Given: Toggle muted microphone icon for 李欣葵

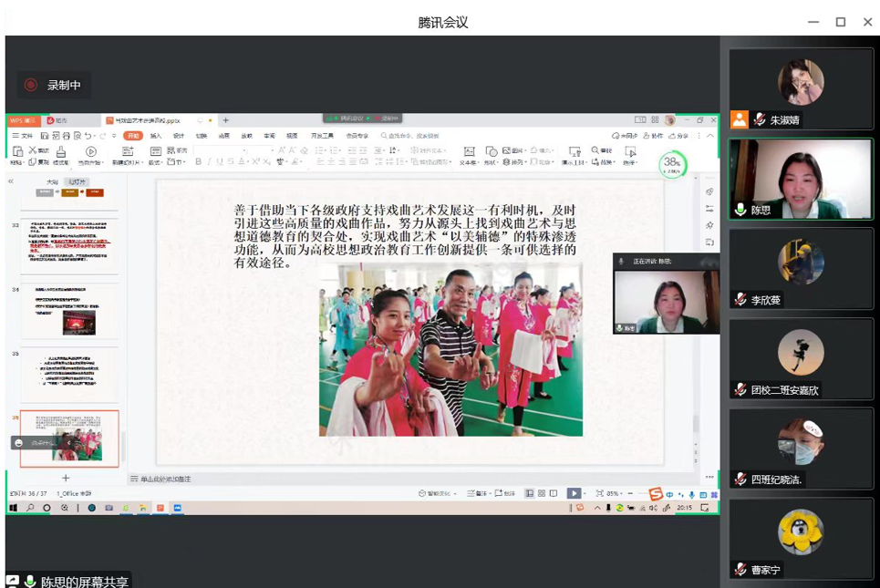Looking at the screenshot, I should (741, 300).
